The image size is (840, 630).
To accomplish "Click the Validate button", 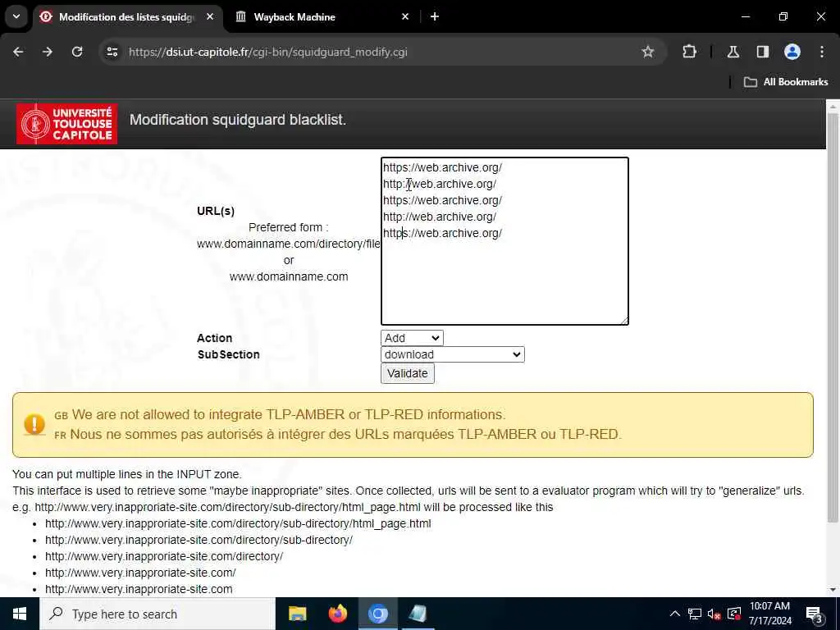I will (408, 373).
